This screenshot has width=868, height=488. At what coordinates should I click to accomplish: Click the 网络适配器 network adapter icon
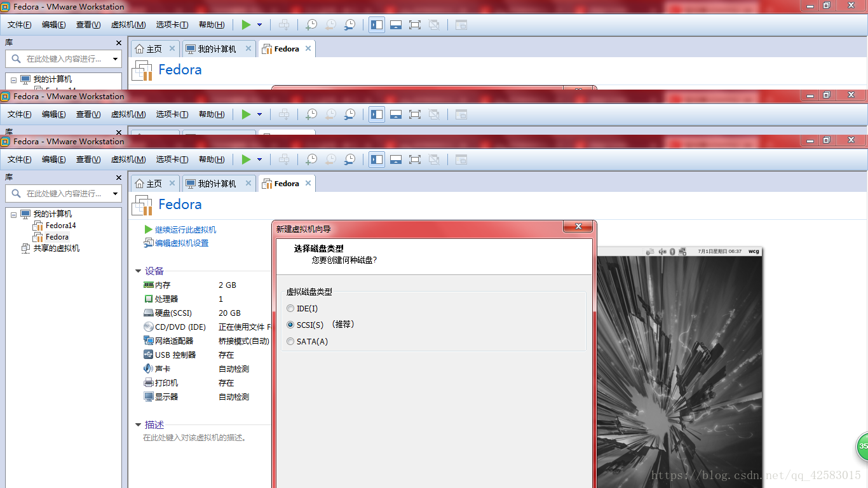tap(149, 341)
